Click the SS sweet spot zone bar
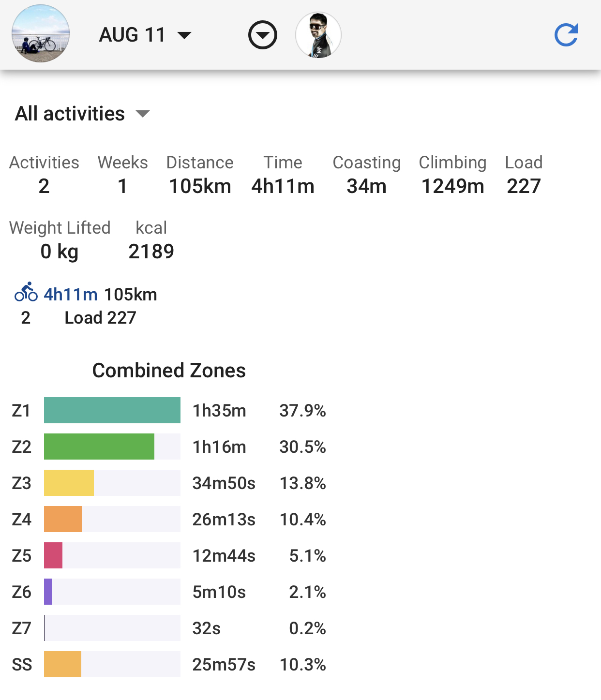This screenshot has height=700, width=601. (x=62, y=664)
